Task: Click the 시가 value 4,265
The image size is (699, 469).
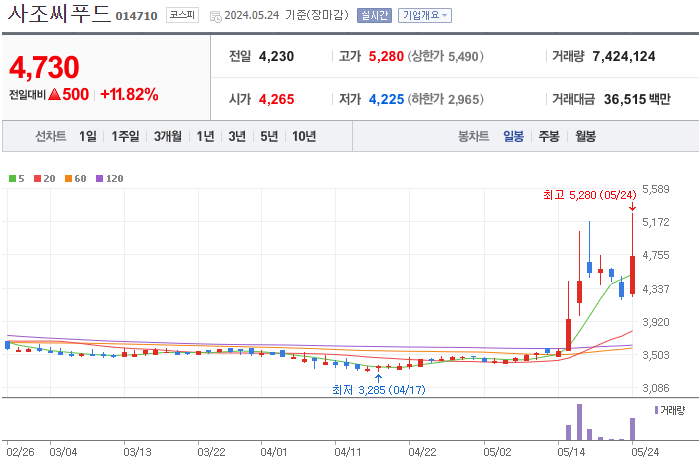Action: pos(276,99)
